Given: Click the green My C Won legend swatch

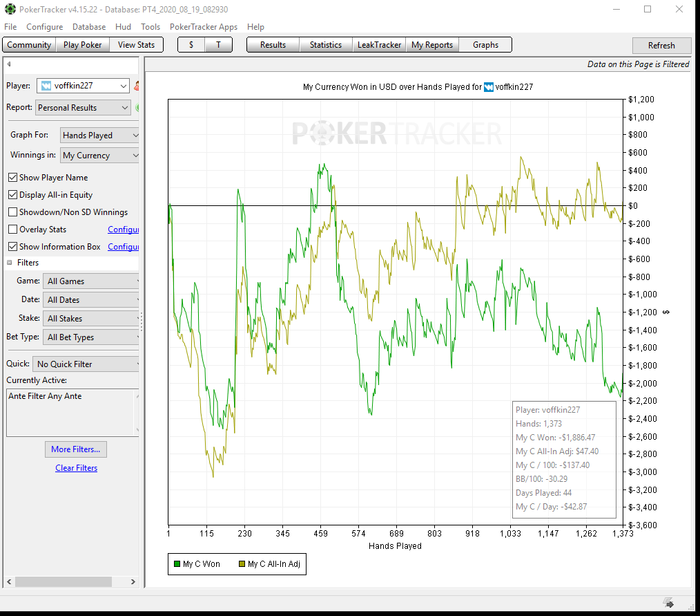Looking at the screenshot, I should tap(177, 564).
